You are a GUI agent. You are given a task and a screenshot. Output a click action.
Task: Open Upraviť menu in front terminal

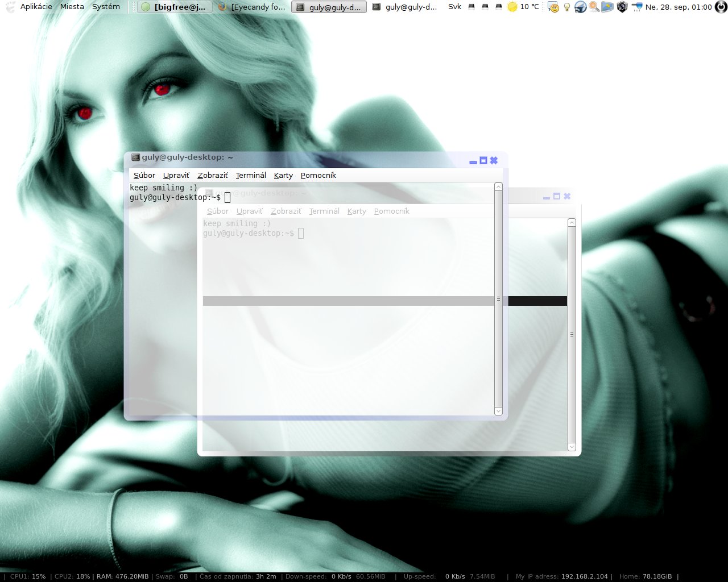pos(176,175)
